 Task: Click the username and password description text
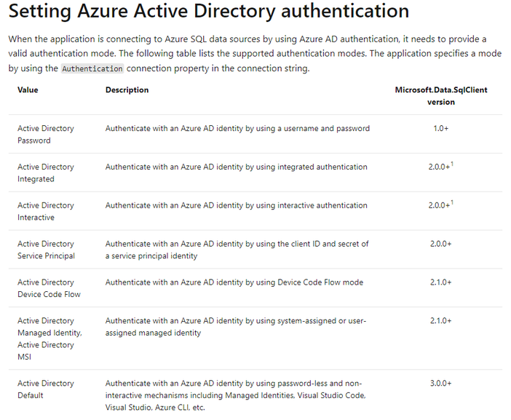237,128
